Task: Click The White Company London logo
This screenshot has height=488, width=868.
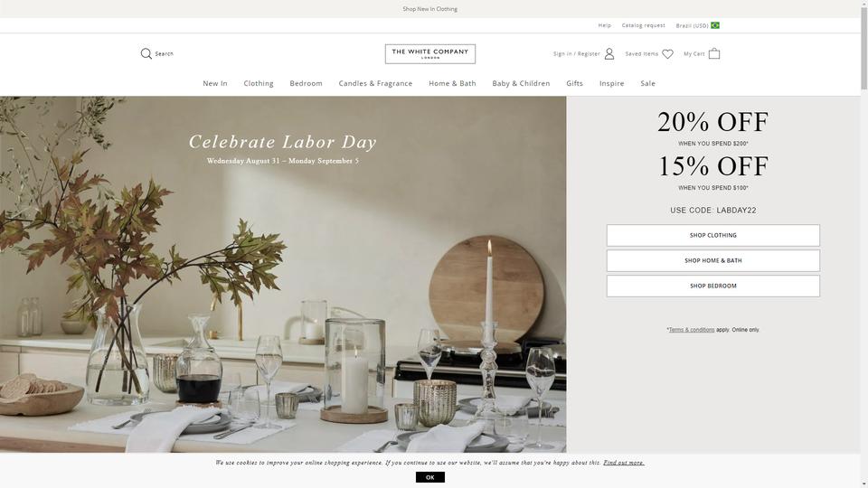Action: tap(430, 53)
